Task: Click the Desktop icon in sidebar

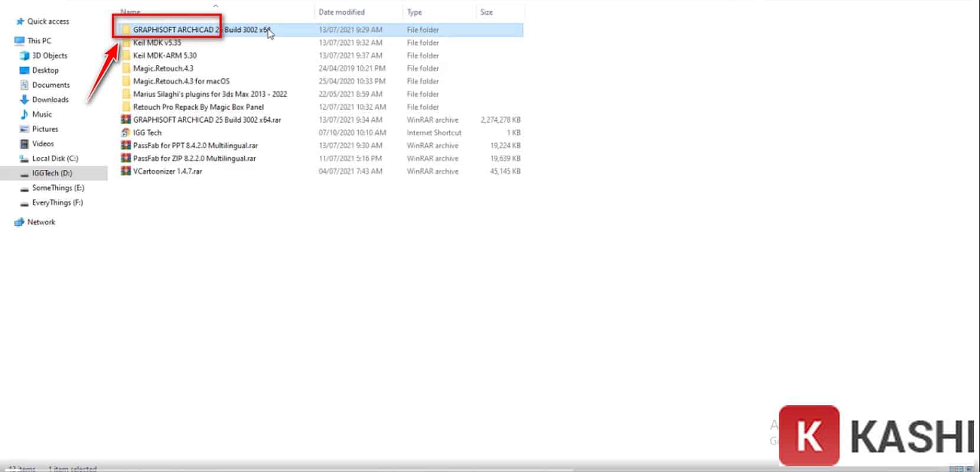Action: [25, 70]
